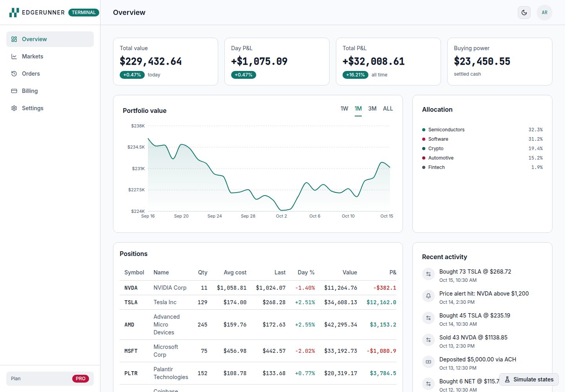Click the Day % column header

(x=306, y=272)
